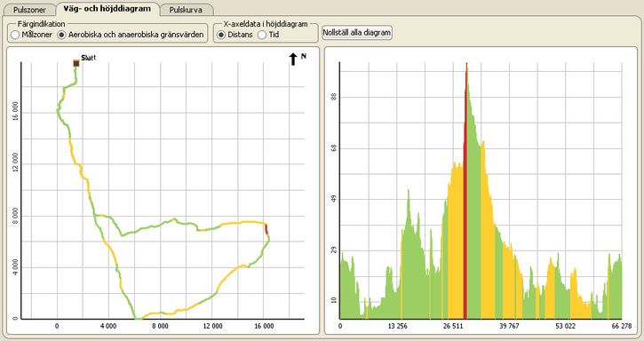
Task: Click the north arrow compass indicator
Action: coord(293,59)
